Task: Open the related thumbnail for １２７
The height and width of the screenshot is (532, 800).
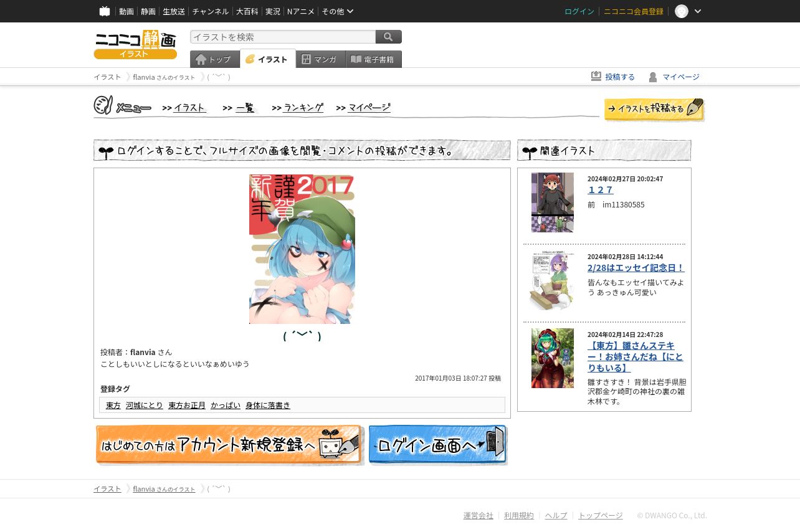Action: (553, 202)
